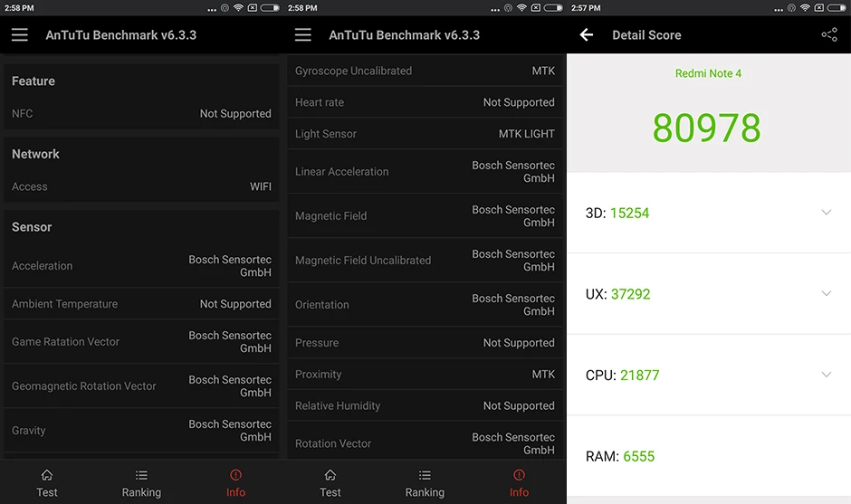Screen dimensions: 851x504
Task: Expand the CPU score details
Action: click(826, 375)
